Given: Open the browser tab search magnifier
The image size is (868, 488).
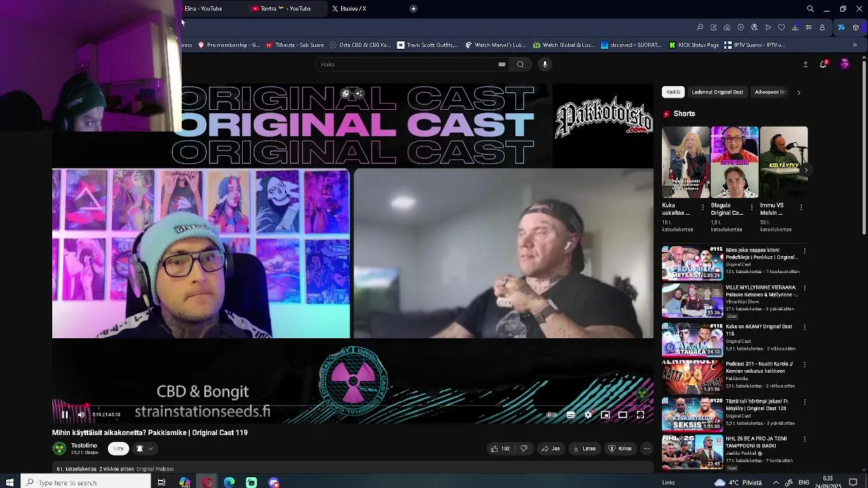Looking at the screenshot, I should [810, 9].
